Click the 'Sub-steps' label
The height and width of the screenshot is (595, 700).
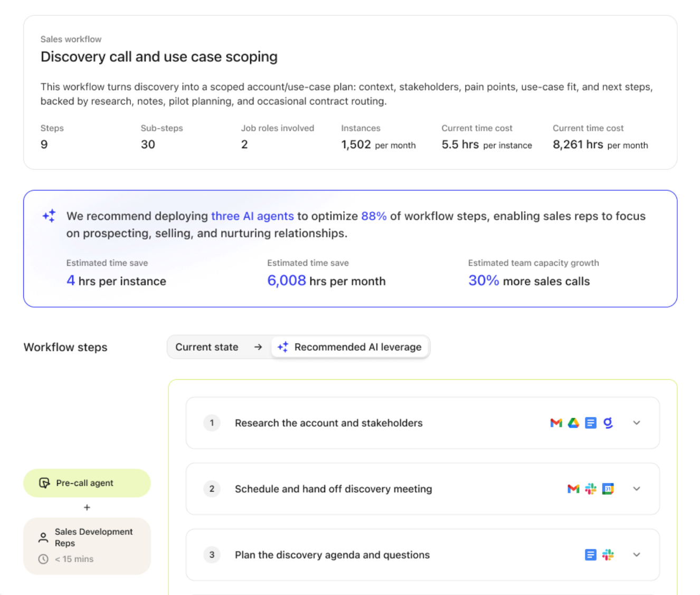pos(162,128)
